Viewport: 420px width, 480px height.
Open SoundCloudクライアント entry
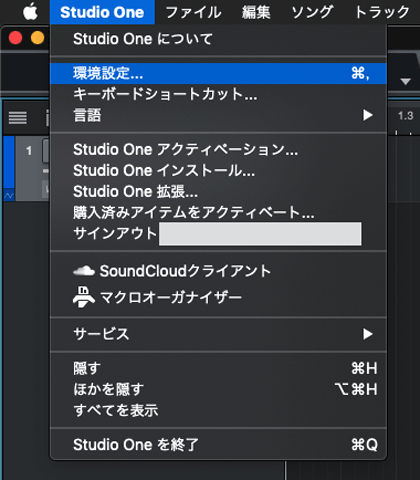point(218,271)
